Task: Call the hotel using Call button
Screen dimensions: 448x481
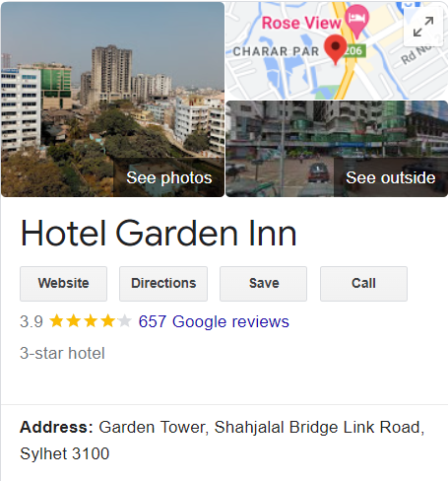Action: [x=363, y=284]
